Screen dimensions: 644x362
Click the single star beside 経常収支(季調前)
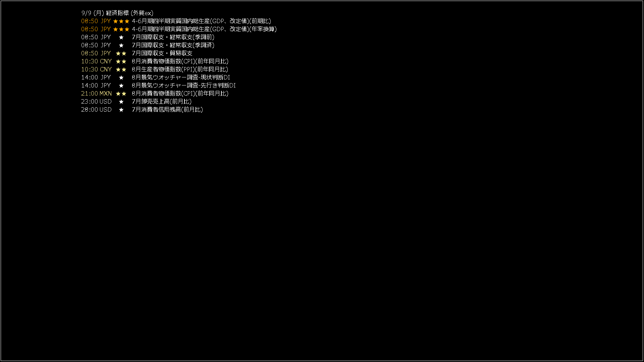pos(121,37)
